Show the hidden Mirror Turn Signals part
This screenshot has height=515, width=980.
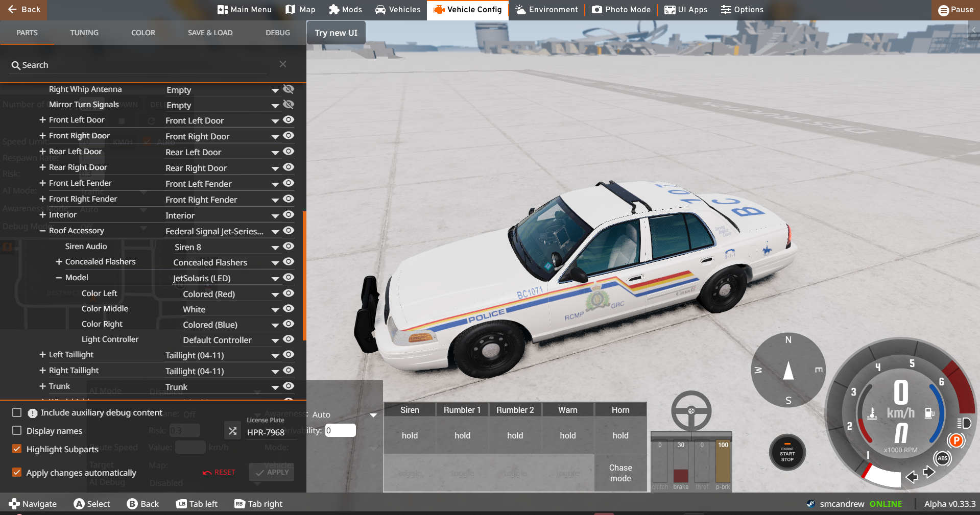pos(289,104)
